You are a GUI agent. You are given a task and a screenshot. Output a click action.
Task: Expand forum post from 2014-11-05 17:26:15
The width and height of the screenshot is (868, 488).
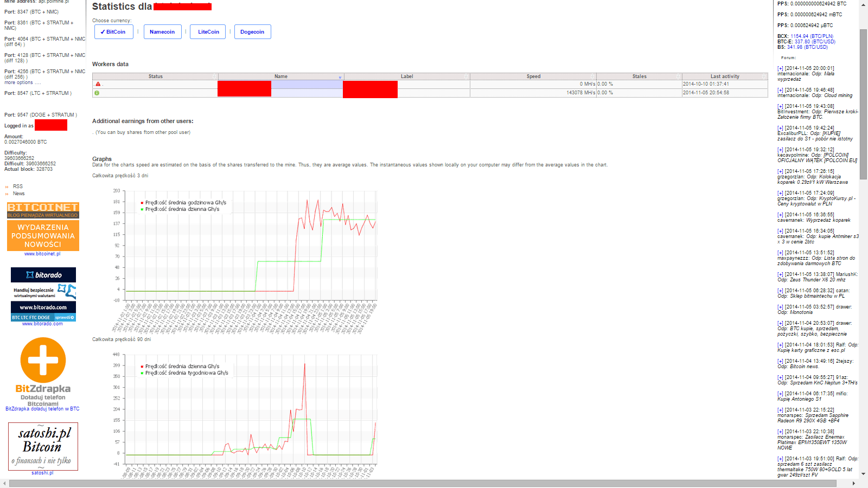pyautogui.click(x=780, y=171)
